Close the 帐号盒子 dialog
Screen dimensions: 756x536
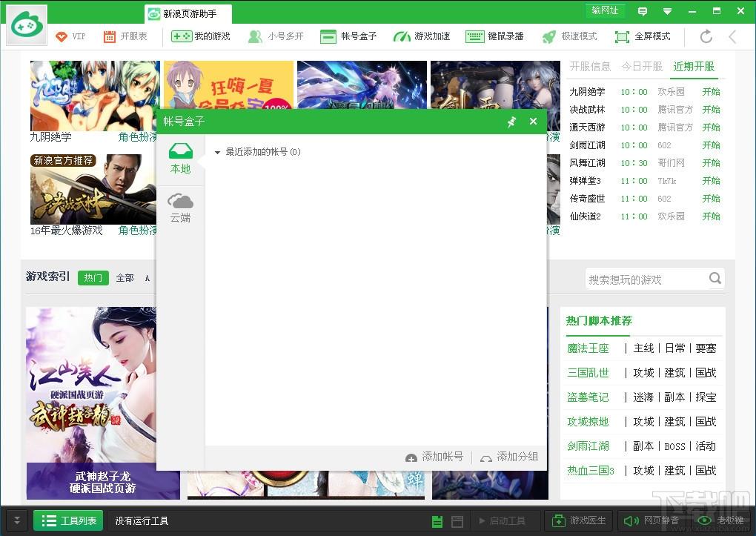click(533, 121)
